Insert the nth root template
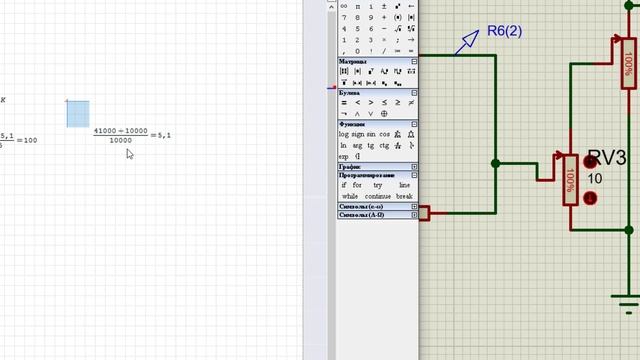The image size is (640, 360). pos(411,29)
